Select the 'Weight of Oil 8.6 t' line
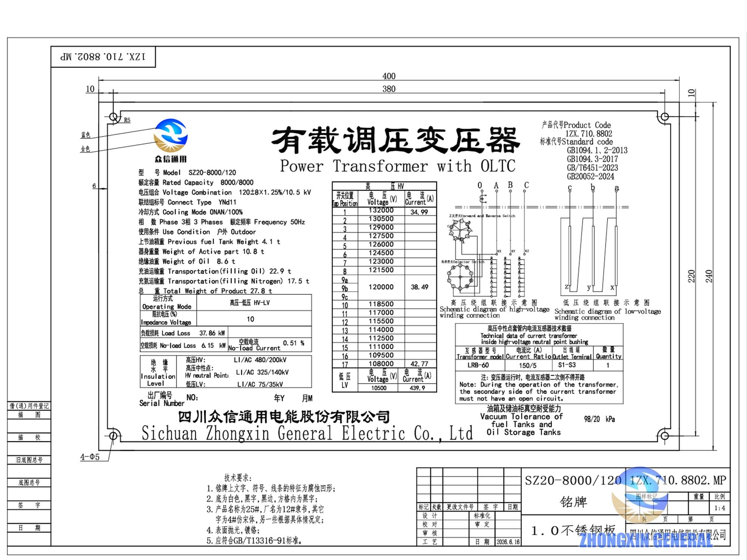Viewport: 747px width, 560px height. [187, 262]
